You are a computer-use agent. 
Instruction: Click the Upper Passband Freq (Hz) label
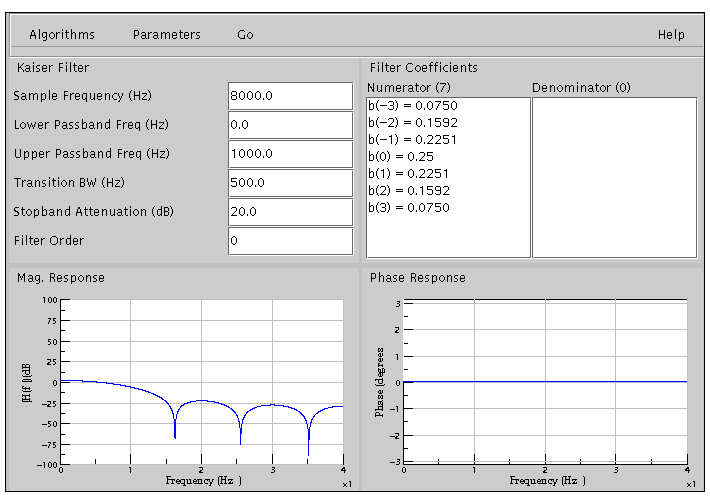pyautogui.click(x=92, y=154)
